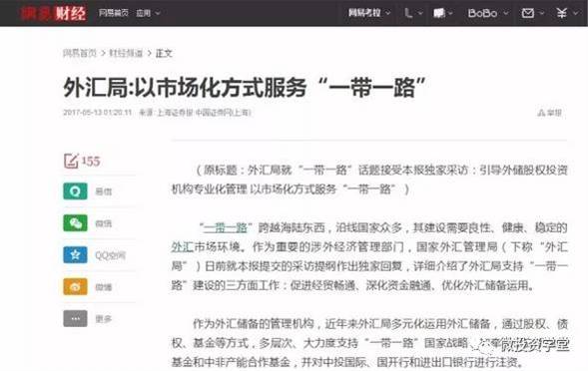Open 财经频道 in the breadcrumb
Image resolution: width=588 pixels, height=371 pixels.
coord(126,53)
